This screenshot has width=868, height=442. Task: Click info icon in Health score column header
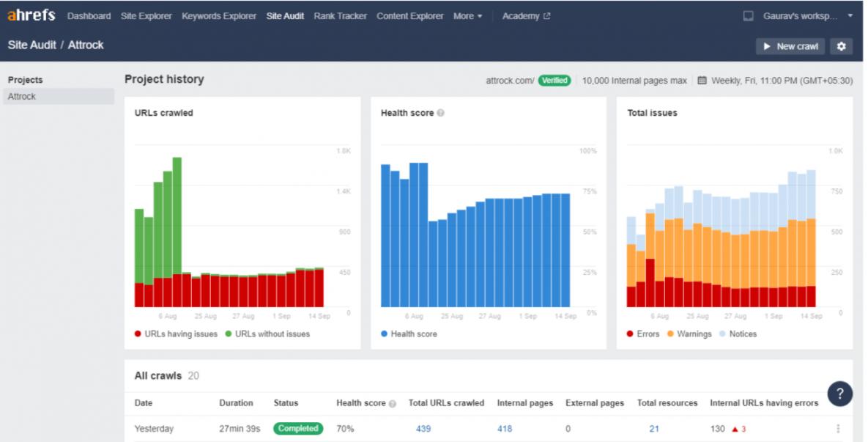(x=393, y=403)
